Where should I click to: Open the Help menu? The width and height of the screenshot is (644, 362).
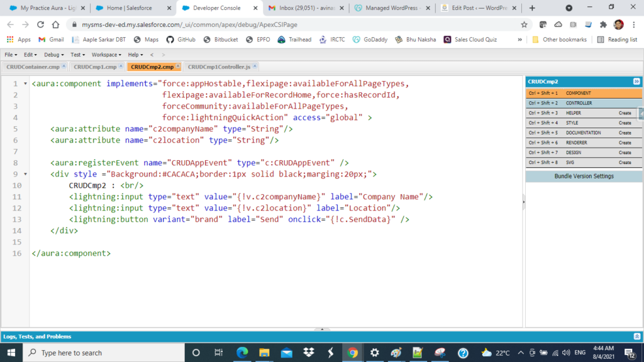(x=136, y=55)
